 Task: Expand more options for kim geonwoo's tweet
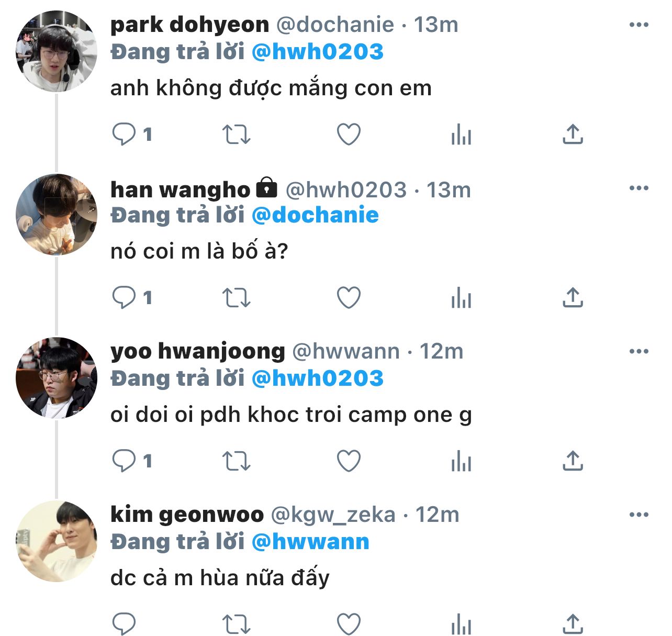[639, 515]
